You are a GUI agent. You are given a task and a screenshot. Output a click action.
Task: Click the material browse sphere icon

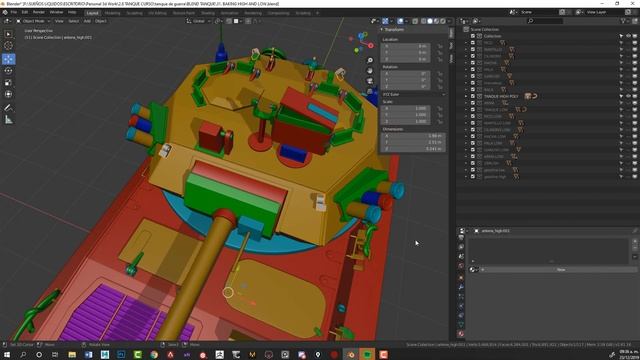(473, 270)
